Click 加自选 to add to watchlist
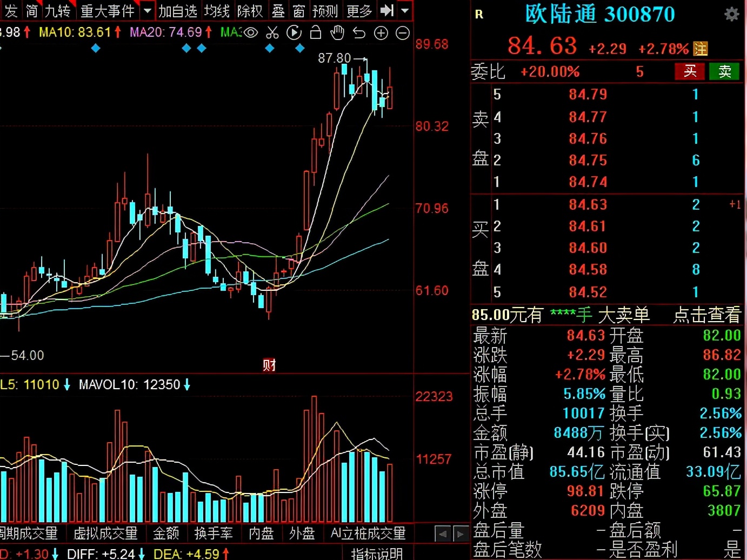Image resolution: width=747 pixels, height=560 pixels. coord(178,11)
